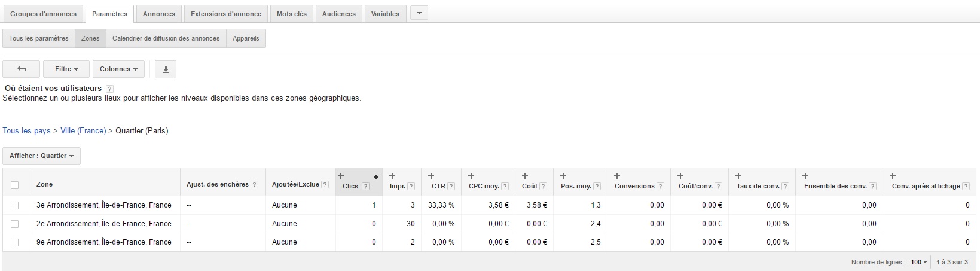Open help icon for Où étaient vos utilisateurs

click(109, 89)
